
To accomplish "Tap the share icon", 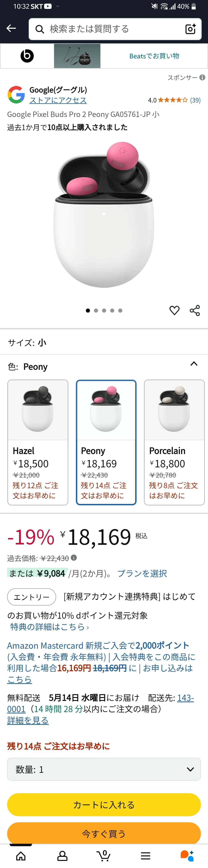I will pyautogui.click(x=195, y=310).
